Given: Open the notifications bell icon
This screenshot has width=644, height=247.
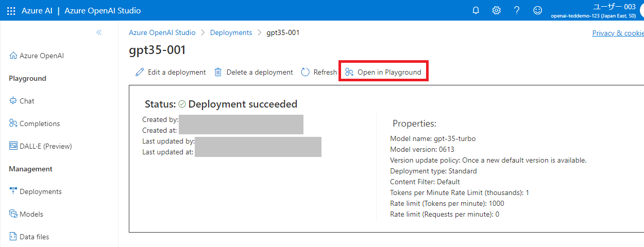Looking at the screenshot, I should 476,10.
